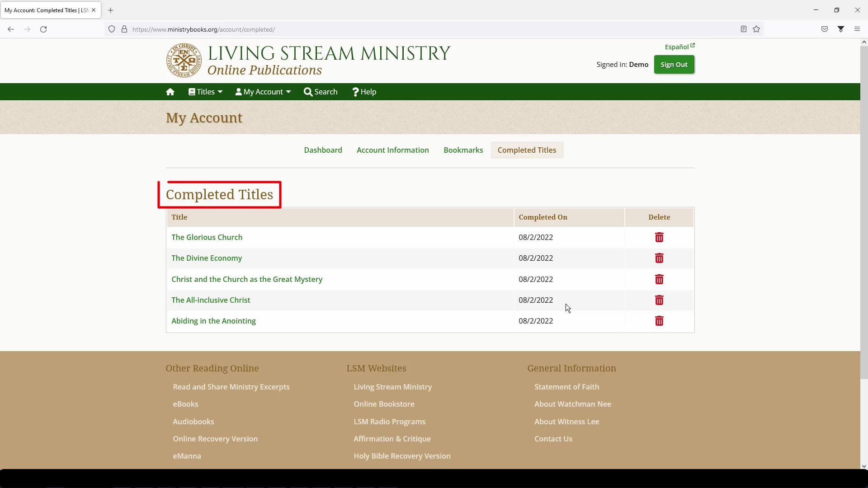Click the page vertical scrollbar
868x488 pixels.
pyautogui.click(x=864, y=212)
